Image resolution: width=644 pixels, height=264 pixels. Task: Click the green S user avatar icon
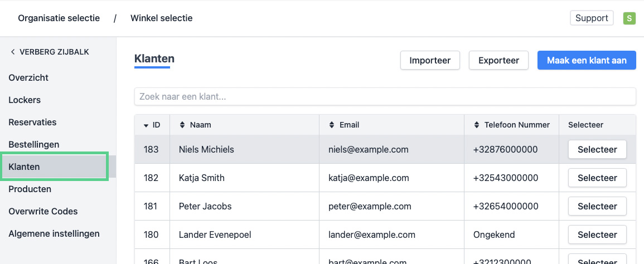click(629, 18)
